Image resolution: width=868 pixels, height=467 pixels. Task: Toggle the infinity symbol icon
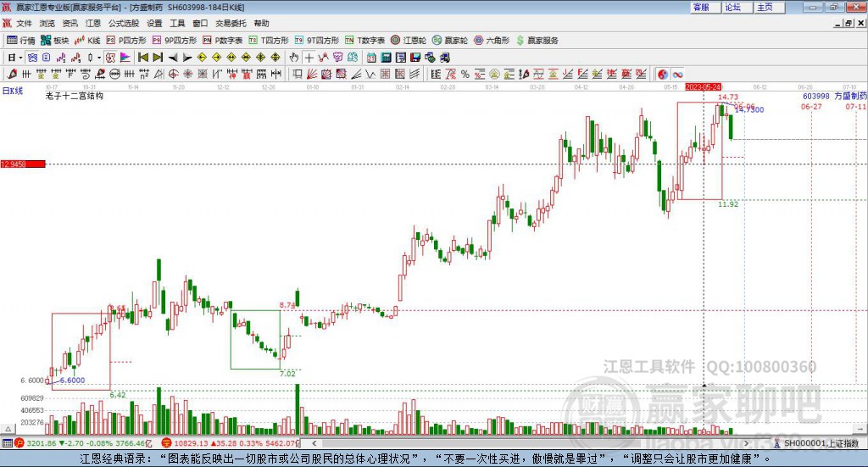coord(677,74)
